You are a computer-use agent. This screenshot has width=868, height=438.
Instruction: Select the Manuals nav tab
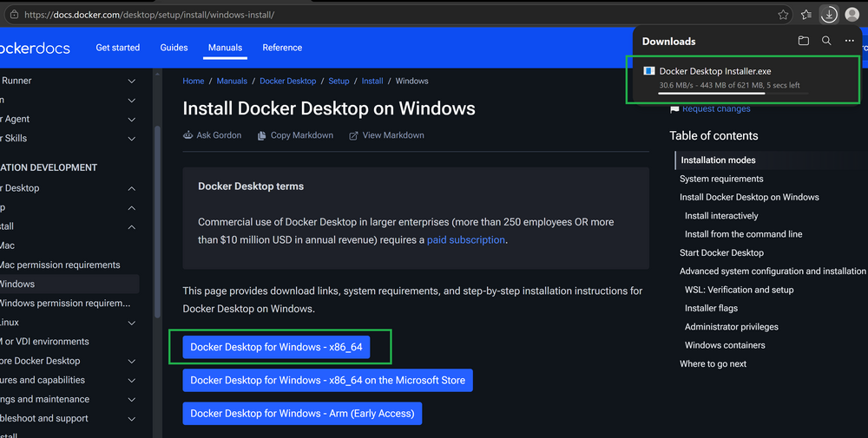point(225,48)
